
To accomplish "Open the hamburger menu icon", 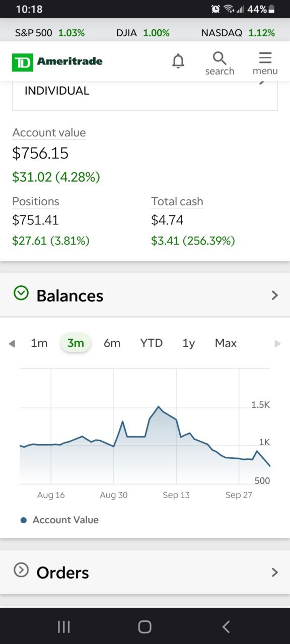I will coord(265,63).
